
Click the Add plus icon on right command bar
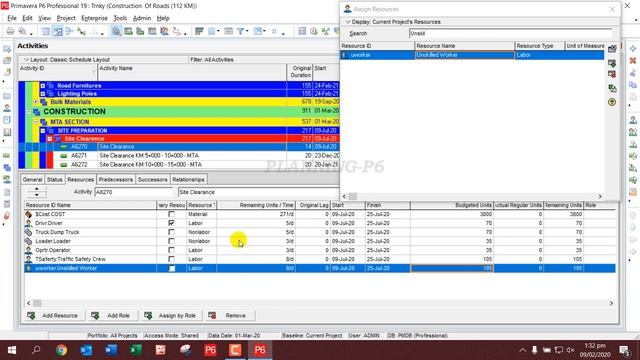click(633, 49)
